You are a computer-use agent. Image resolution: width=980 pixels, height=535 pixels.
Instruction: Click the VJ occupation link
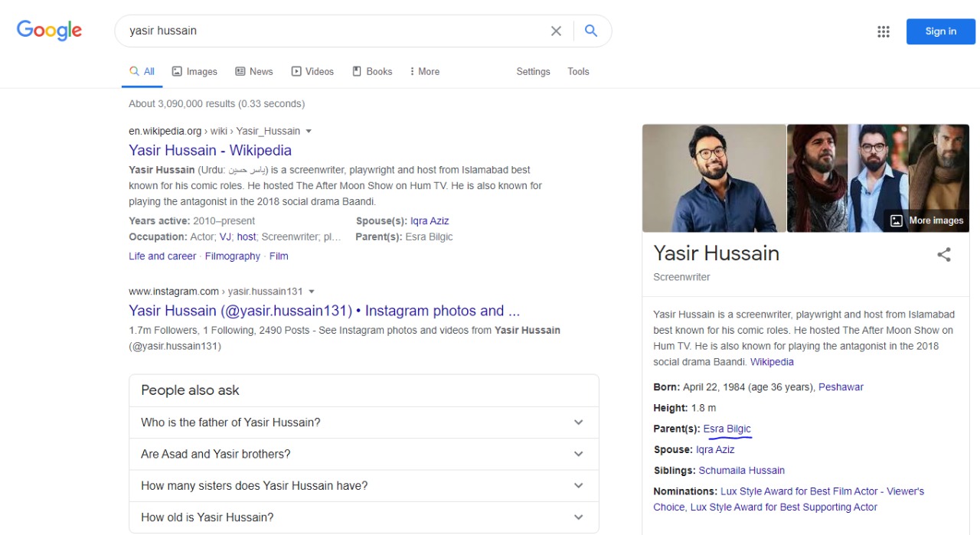click(225, 237)
